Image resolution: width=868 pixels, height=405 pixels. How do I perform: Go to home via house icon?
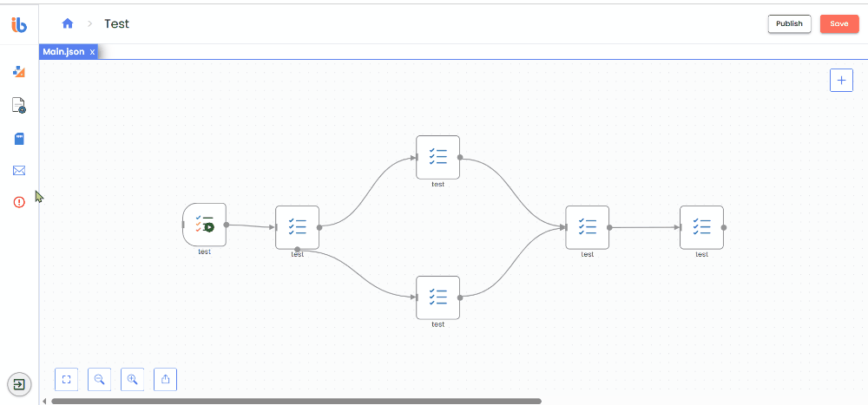(68, 23)
